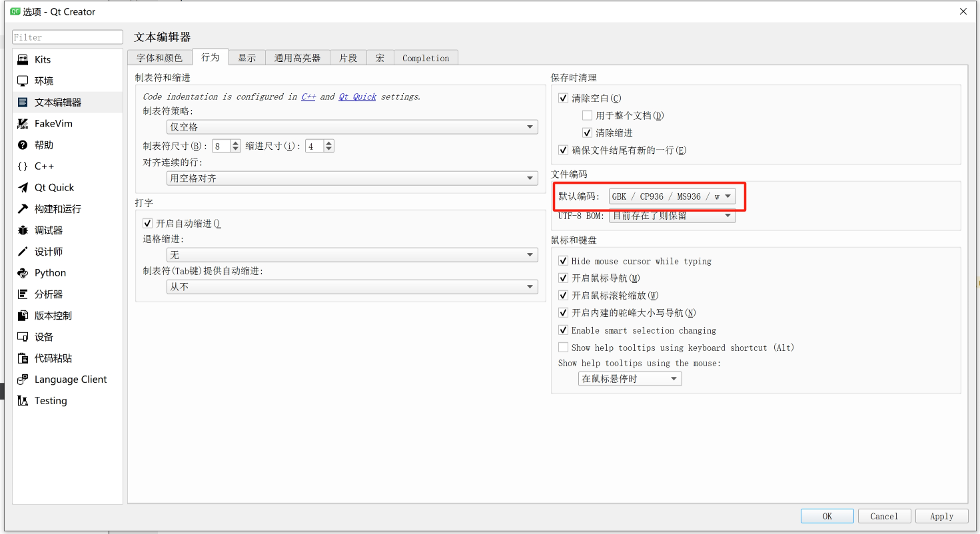Toggle 开启鼠标导航 checkbox
The height and width of the screenshot is (534, 980).
click(x=564, y=278)
